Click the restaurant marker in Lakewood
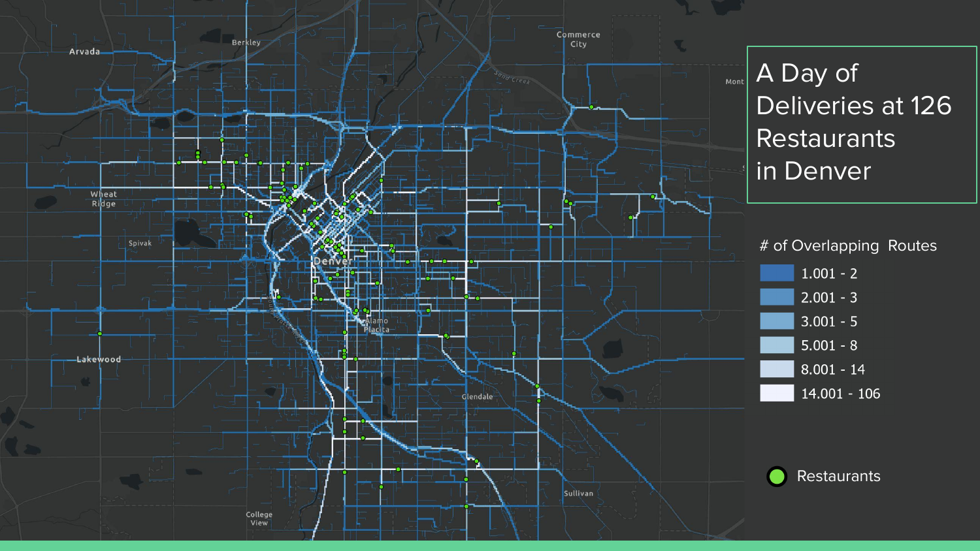 (x=99, y=332)
